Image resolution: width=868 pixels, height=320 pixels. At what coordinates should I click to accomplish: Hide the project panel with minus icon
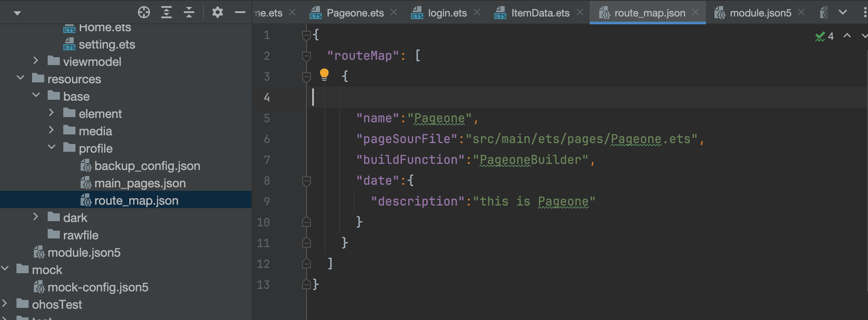click(240, 12)
